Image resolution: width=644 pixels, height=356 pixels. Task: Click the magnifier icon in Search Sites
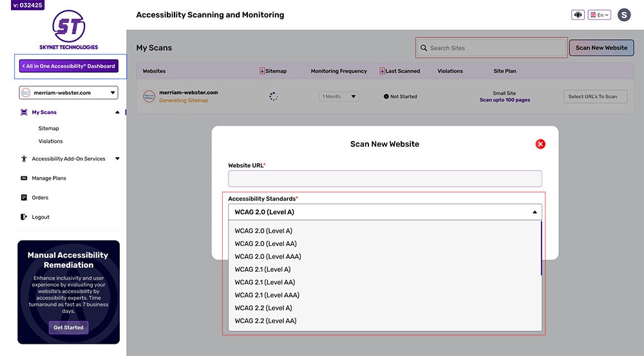coord(424,48)
